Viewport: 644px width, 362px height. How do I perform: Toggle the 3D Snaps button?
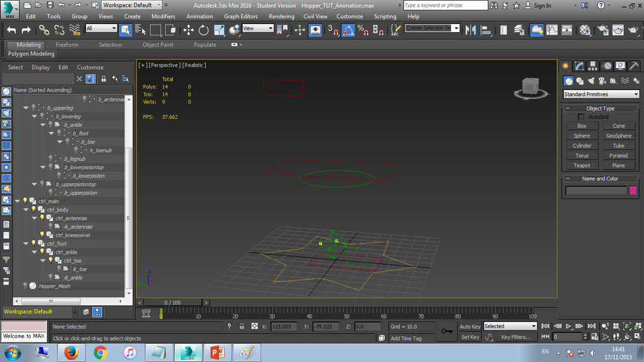333,30
